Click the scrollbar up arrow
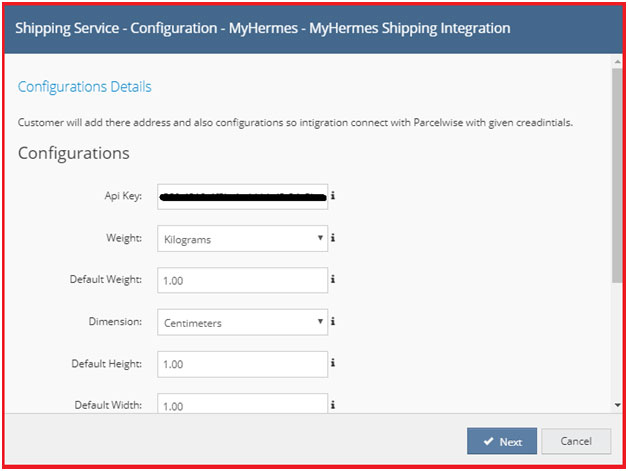Image resolution: width=628 pixels, height=471 pixels. [x=617, y=62]
